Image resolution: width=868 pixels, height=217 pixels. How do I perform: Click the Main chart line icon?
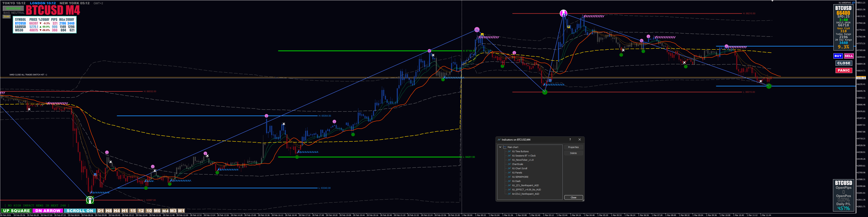505,147
